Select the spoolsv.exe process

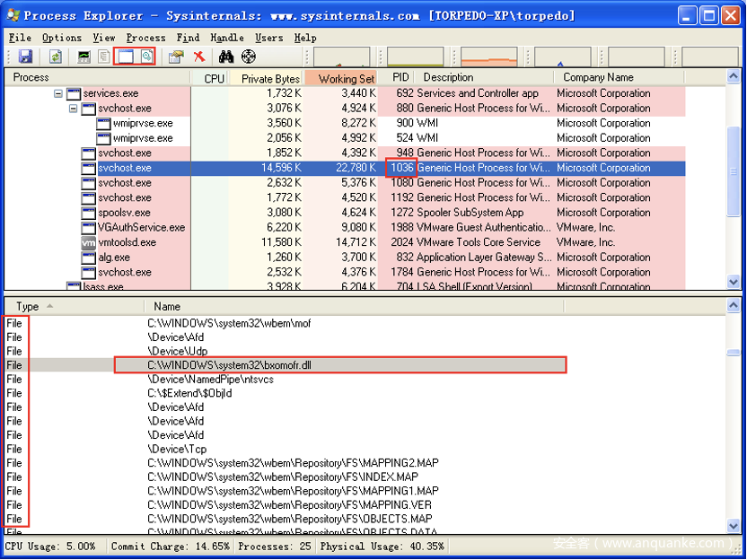coord(345,213)
